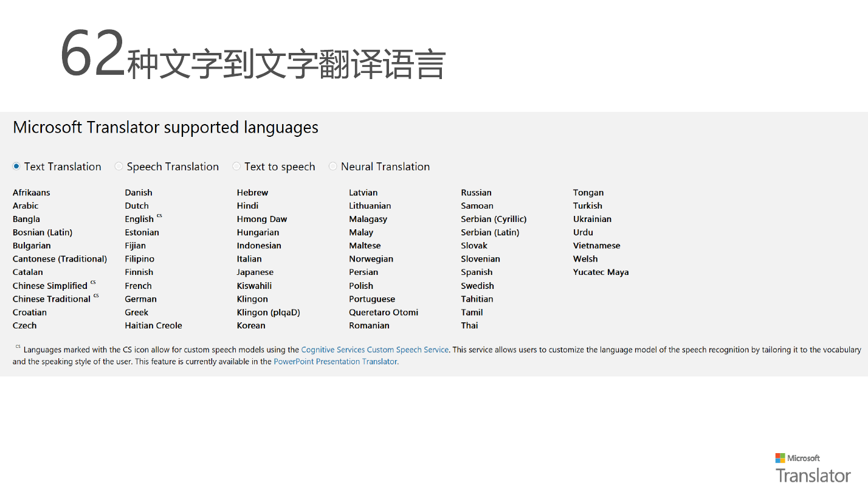Switch to Neural Translation option
Screen dimensions: 868x489
[x=332, y=166]
